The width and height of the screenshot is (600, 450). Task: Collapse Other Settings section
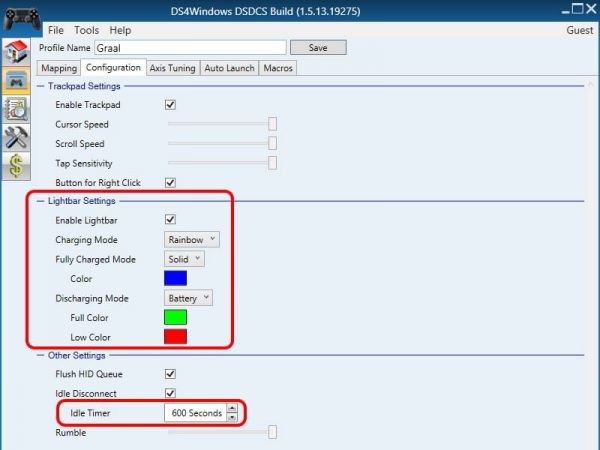click(x=41, y=356)
